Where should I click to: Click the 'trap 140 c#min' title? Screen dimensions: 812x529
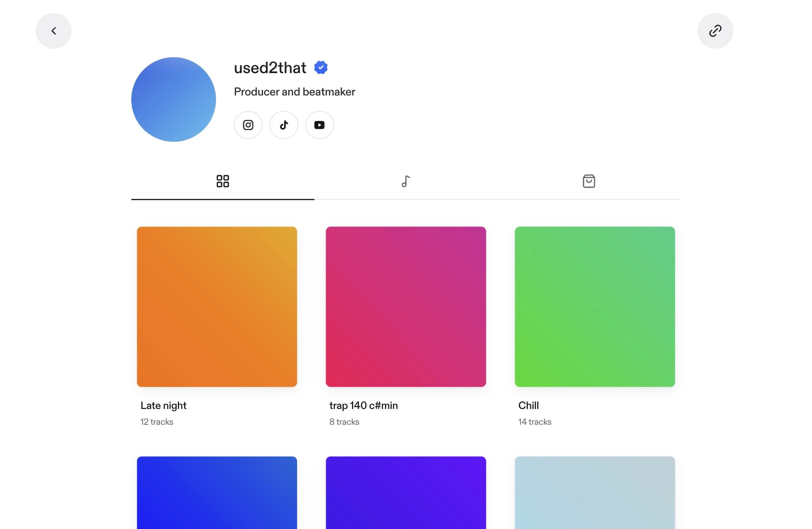pos(364,406)
